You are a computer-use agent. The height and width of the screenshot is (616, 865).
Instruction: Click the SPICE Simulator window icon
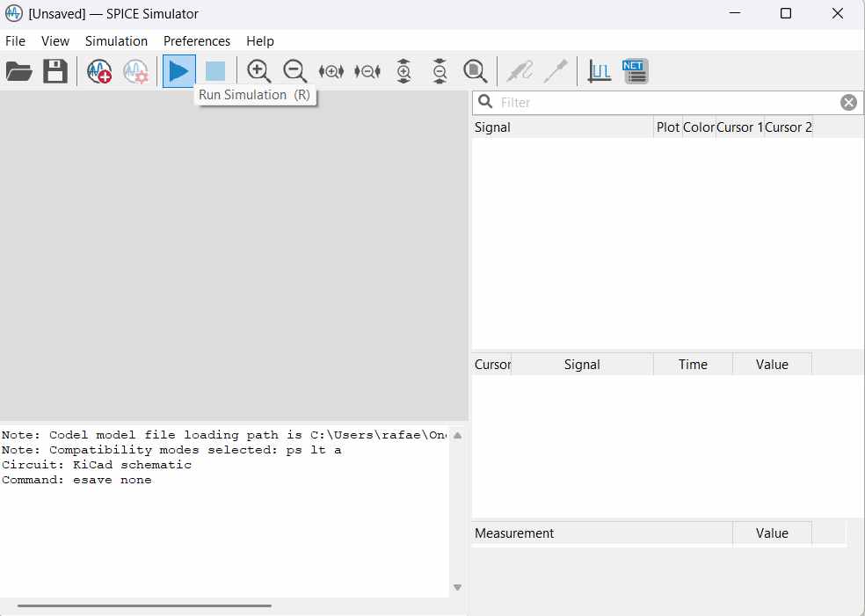point(14,14)
